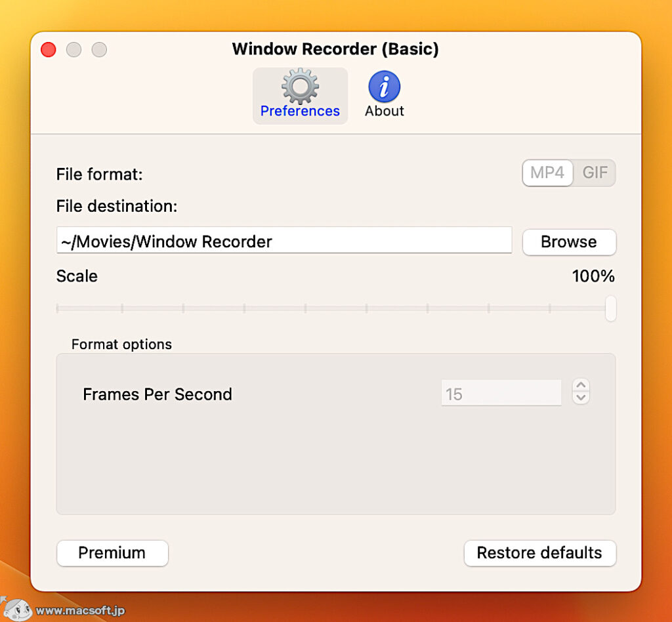This screenshot has height=622, width=672.
Task: View app info using the About icon
Action: click(x=384, y=85)
